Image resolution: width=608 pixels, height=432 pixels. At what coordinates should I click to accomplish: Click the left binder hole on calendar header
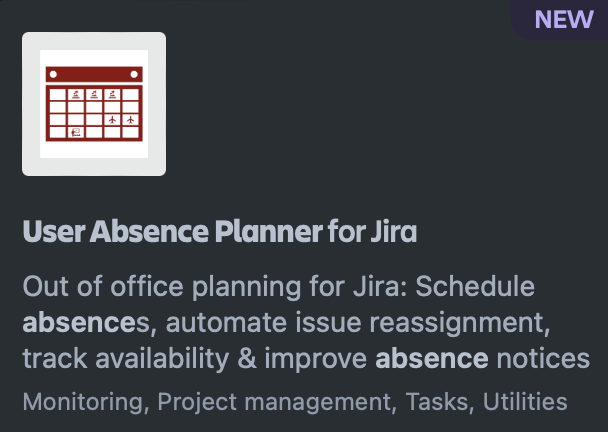(55, 74)
